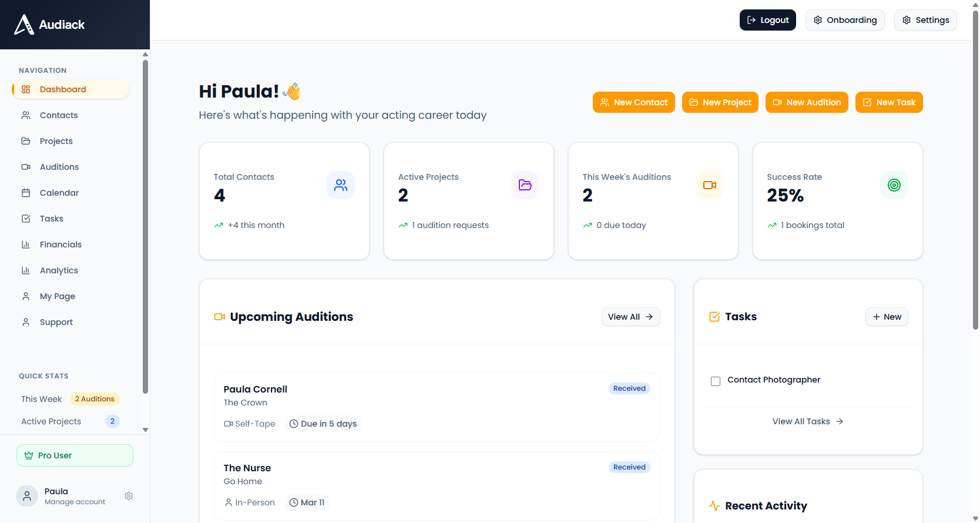Click the New Audition button
This screenshot has width=980, height=523.
pyautogui.click(x=807, y=102)
